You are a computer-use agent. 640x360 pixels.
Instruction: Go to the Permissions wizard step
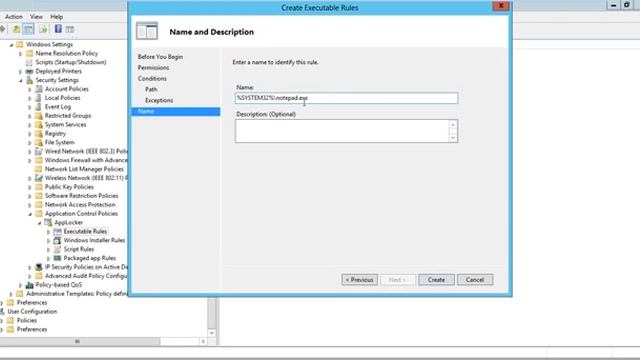153,67
